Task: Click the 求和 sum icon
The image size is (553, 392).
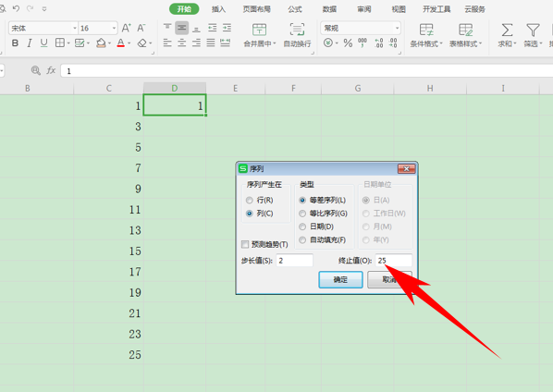Action: coord(507,35)
